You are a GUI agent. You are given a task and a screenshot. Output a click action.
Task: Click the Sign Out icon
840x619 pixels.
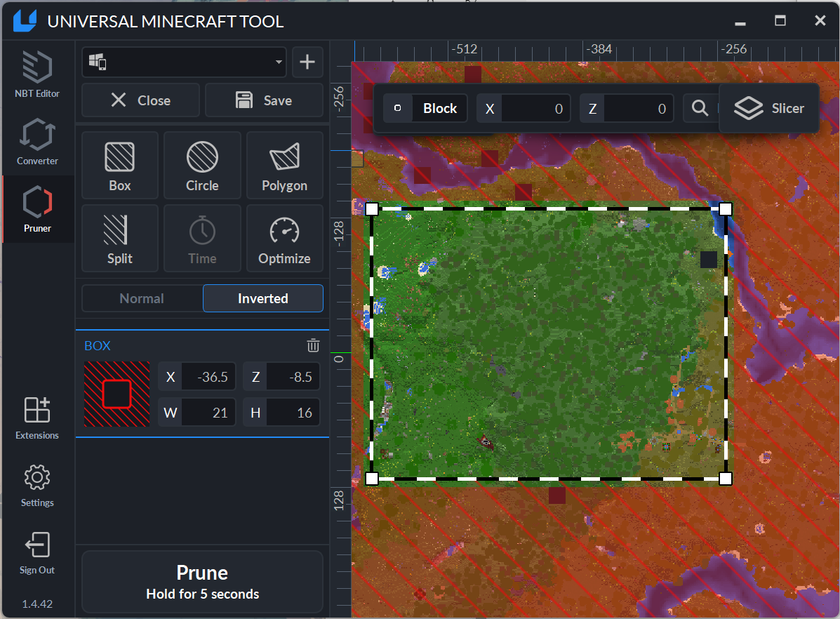pyautogui.click(x=37, y=545)
